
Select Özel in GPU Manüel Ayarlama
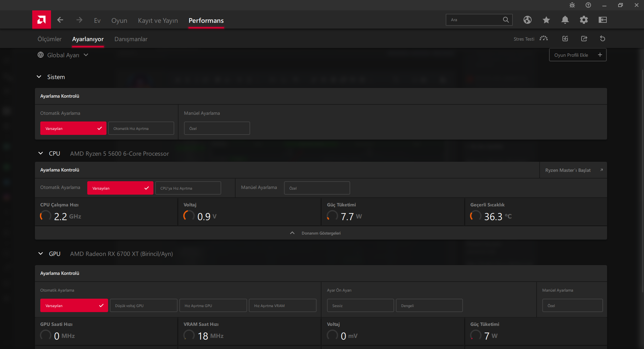[573, 305]
